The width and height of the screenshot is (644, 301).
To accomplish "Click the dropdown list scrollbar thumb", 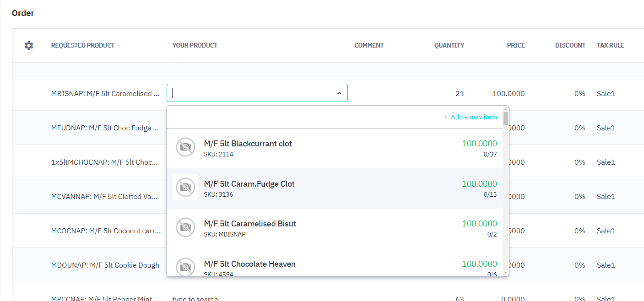I will point(505,118).
